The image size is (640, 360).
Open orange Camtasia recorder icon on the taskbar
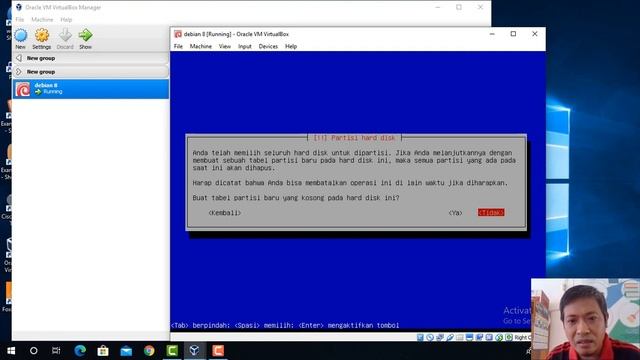coord(218,351)
